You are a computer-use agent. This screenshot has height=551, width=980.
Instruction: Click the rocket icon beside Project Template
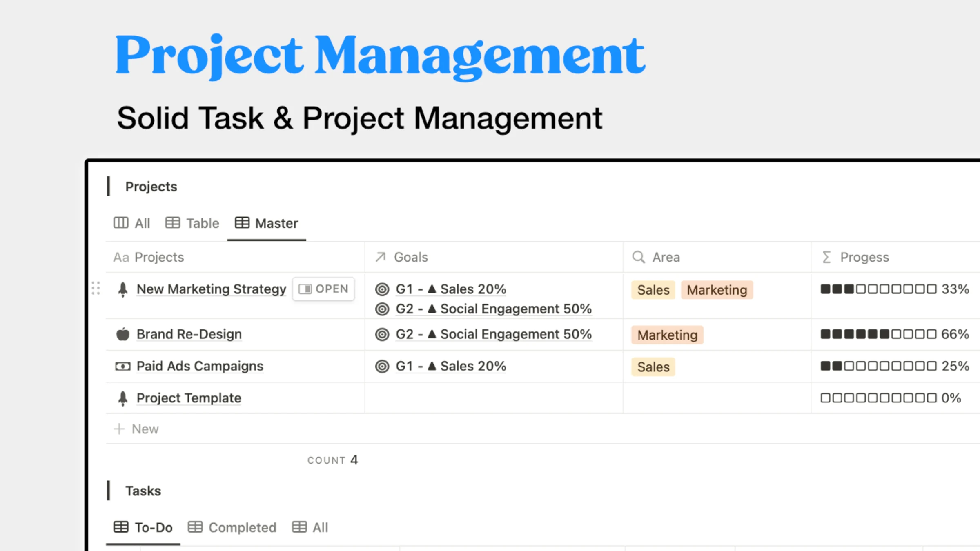click(x=122, y=398)
